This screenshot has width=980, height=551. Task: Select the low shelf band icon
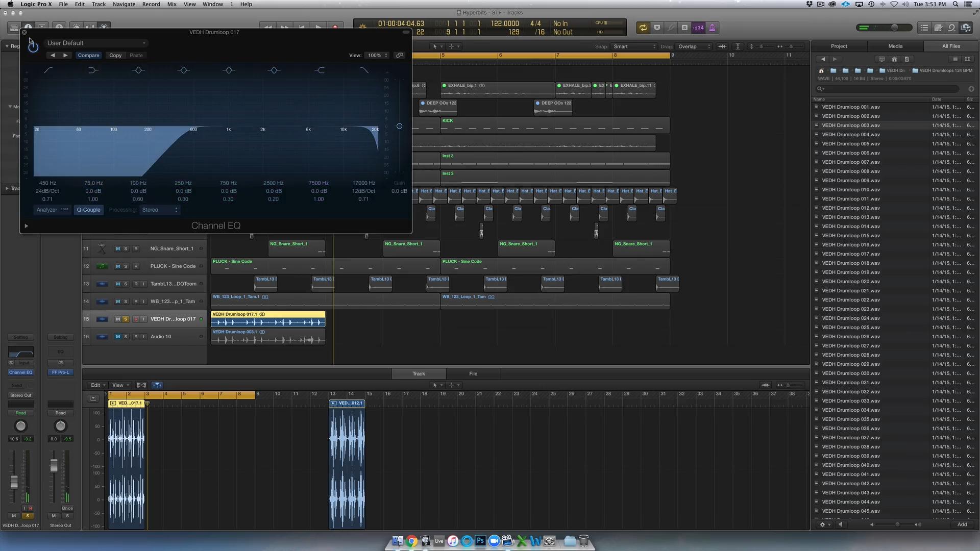click(93, 70)
